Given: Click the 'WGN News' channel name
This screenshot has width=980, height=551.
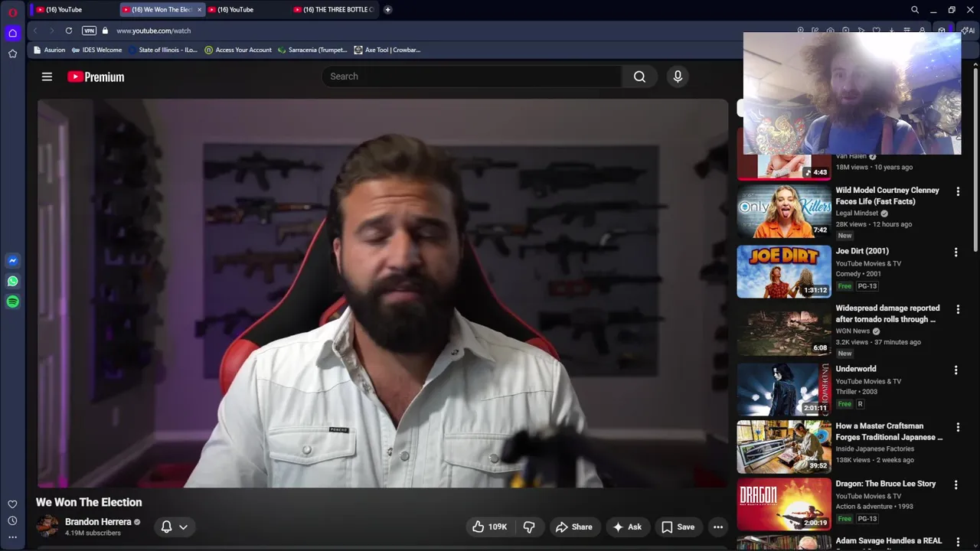Looking at the screenshot, I should pyautogui.click(x=852, y=331).
